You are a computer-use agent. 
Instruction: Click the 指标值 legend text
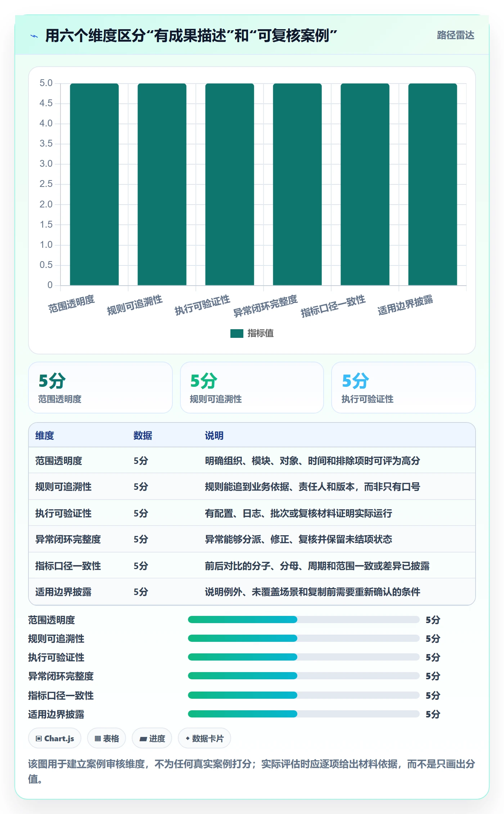pos(261,334)
